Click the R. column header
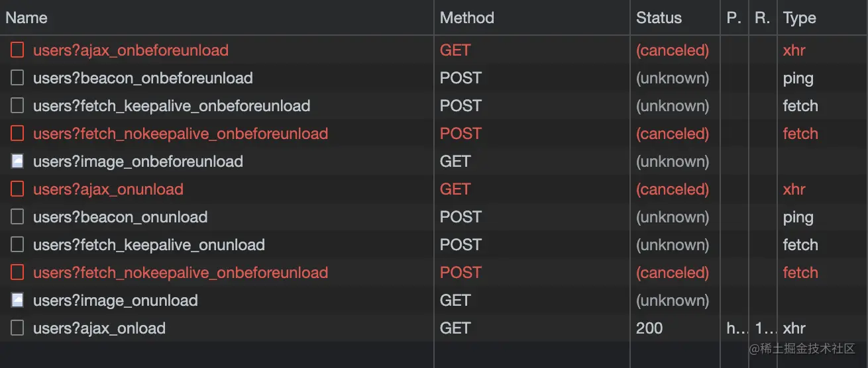The height and width of the screenshot is (368, 868). tap(763, 18)
